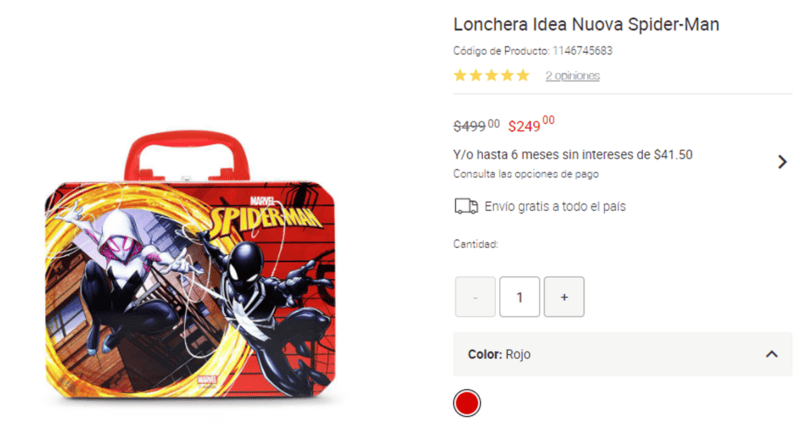The height and width of the screenshot is (429, 800).
Task: Increase quantity with the plus button
Action: (564, 297)
